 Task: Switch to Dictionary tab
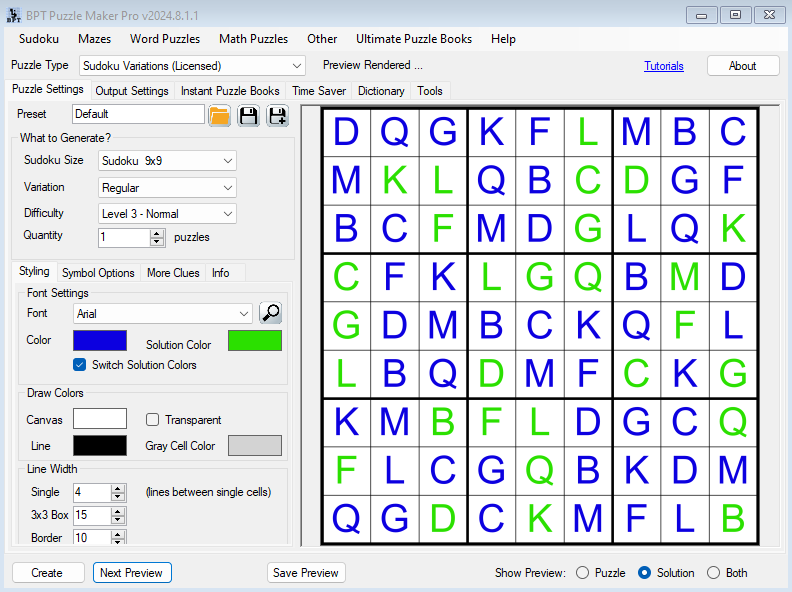tap(381, 91)
